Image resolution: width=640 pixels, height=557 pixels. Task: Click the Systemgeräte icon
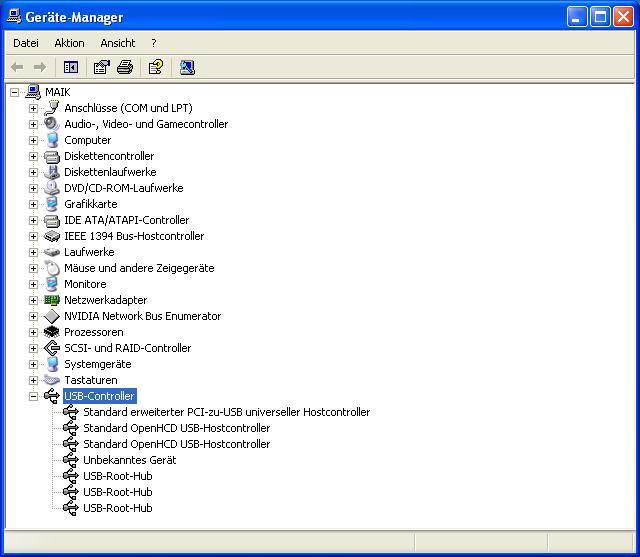(x=52, y=364)
